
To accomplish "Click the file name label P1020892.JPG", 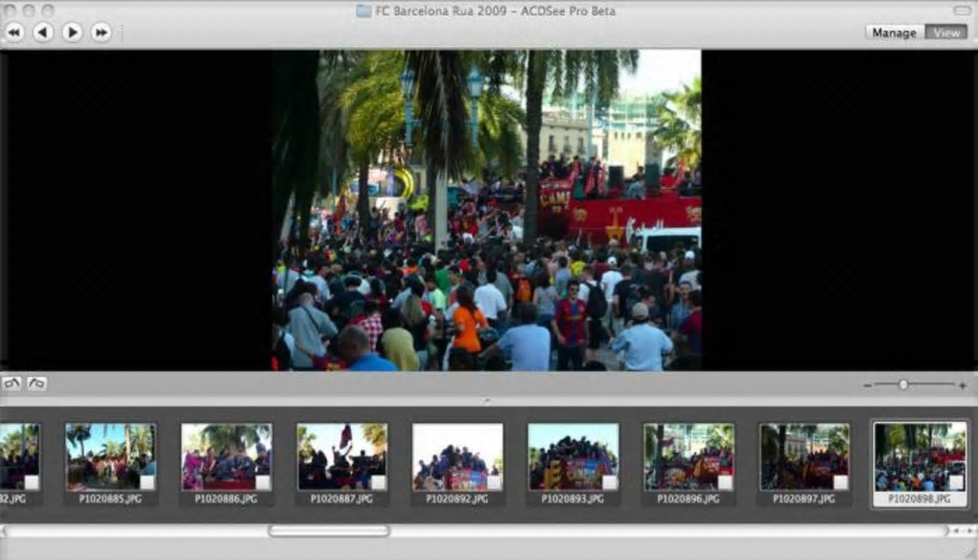I will point(457,499).
